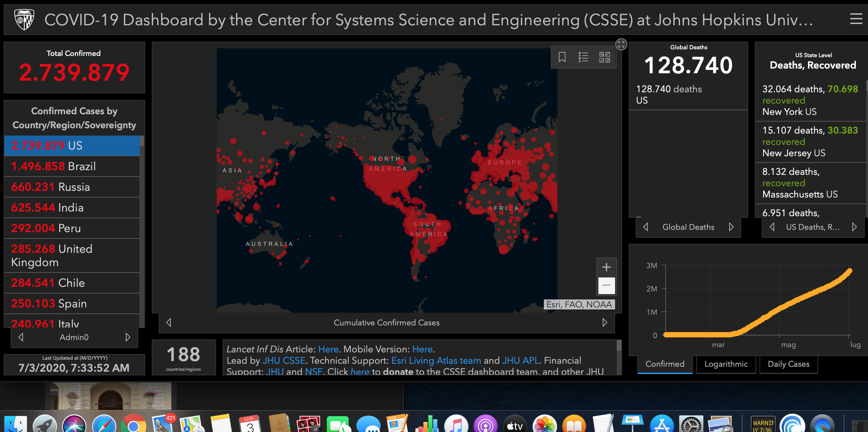Image resolution: width=868 pixels, height=432 pixels.
Task: Maximize the map panel with expand icon
Action: (x=621, y=44)
